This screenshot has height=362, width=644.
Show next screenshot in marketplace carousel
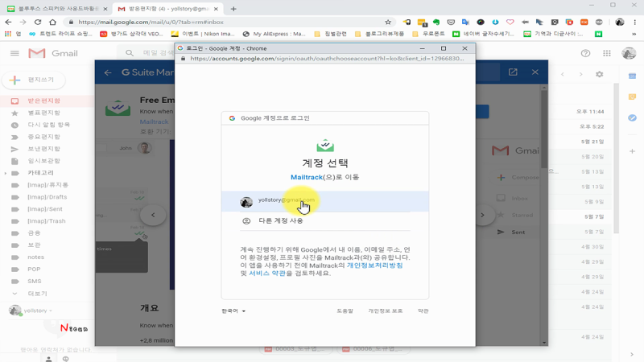click(482, 215)
